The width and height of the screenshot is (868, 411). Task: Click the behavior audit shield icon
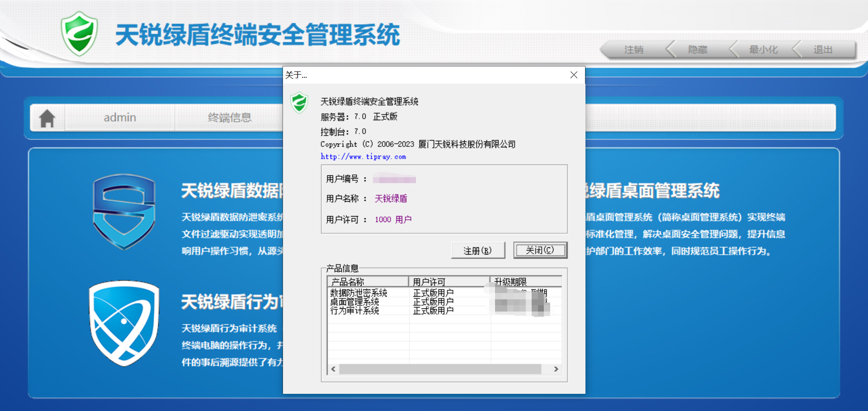(124, 323)
